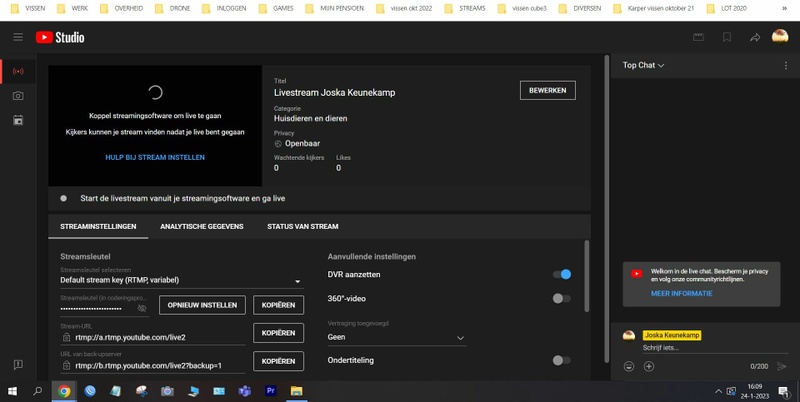Click the taskbar clock showing 16:09
This screenshot has width=800, height=402.
[x=755, y=391]
